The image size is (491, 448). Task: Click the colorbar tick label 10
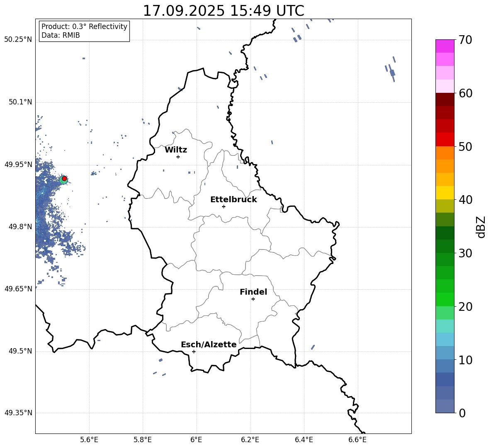click(465, 360)
